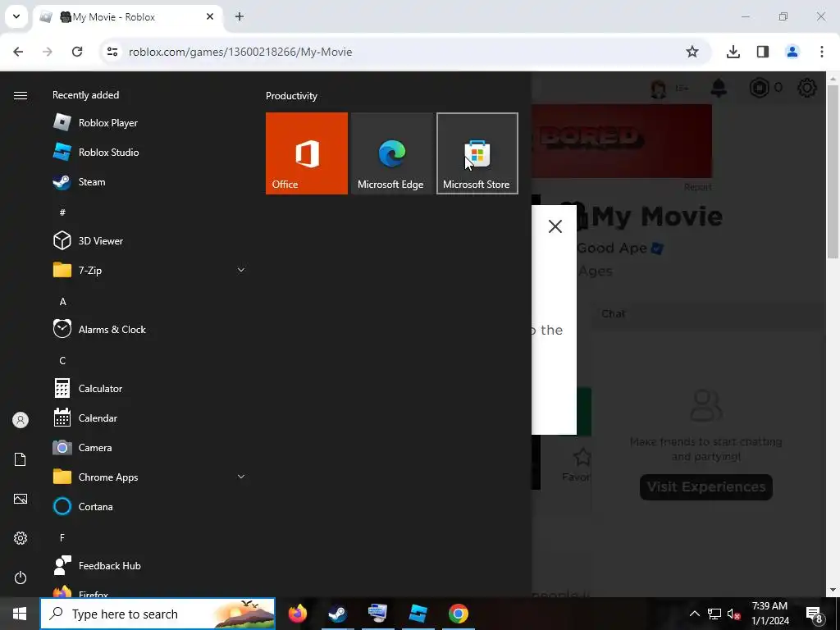Bookmark this page with the star
Image resolution: width=840 pixels, height=630 pixels.
[692, 52]
